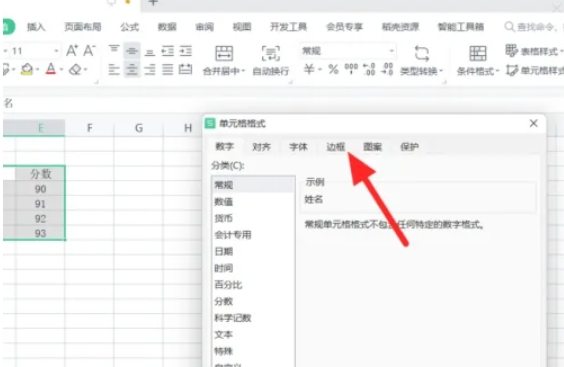Image resolution: width=564 pixels, height=367 pixels.
Task: Click Type Conversion (类型转换) icon
Action: [422, 54]
